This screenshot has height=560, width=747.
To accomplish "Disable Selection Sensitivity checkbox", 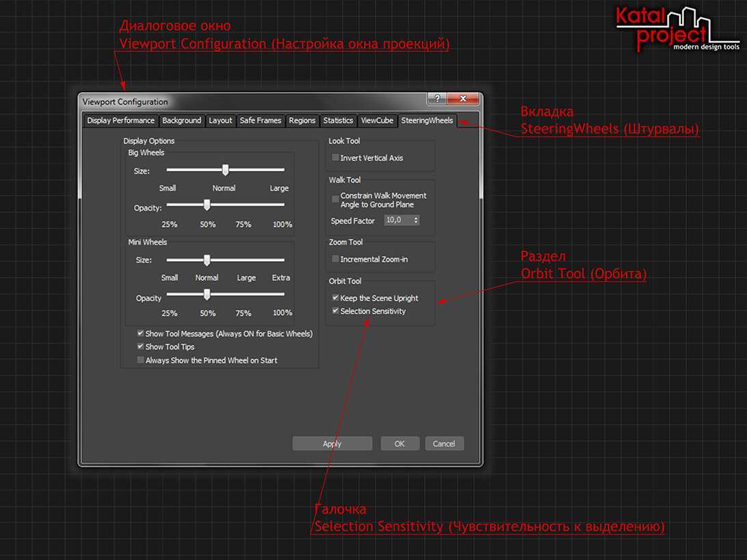I will 335,311.
